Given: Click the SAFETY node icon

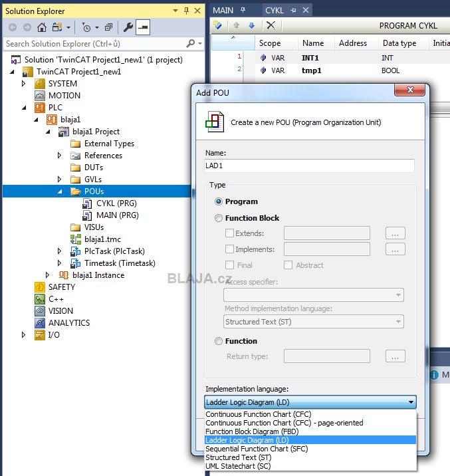Looking at the screenshot, I should 40,287.
